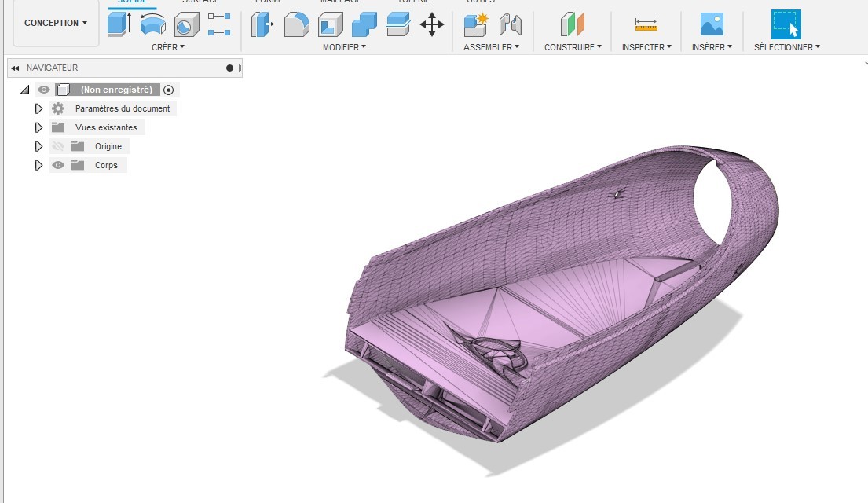This screenshot has width=868, height=503.
Task: Select the Offset Face tool icon
Action: point(398,25)
